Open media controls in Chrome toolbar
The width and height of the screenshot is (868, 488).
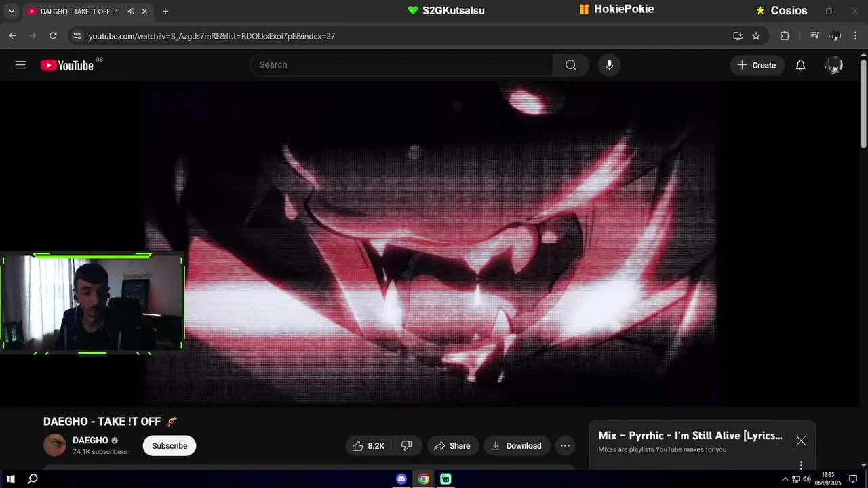pyautogui.click(x=815, y=36)
